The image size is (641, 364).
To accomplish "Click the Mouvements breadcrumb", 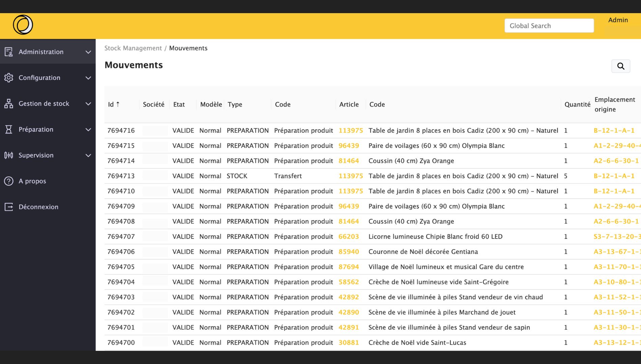I will point(188,48).
